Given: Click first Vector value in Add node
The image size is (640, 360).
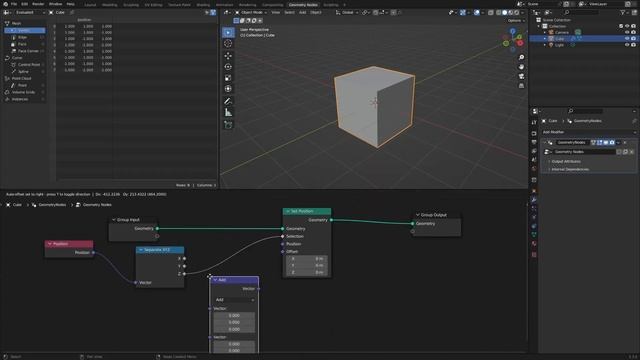Looking at the screenshot, I should (x=234, y=316).
